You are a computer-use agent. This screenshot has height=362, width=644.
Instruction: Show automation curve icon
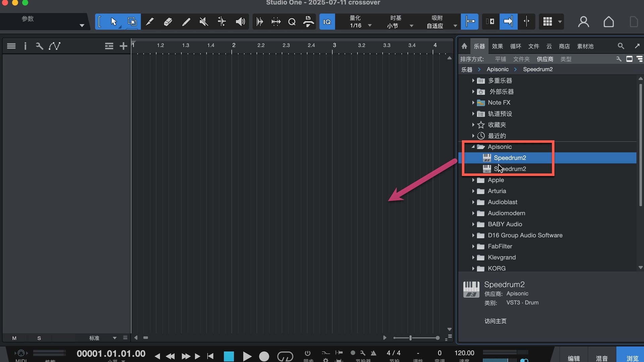point(54,46)
